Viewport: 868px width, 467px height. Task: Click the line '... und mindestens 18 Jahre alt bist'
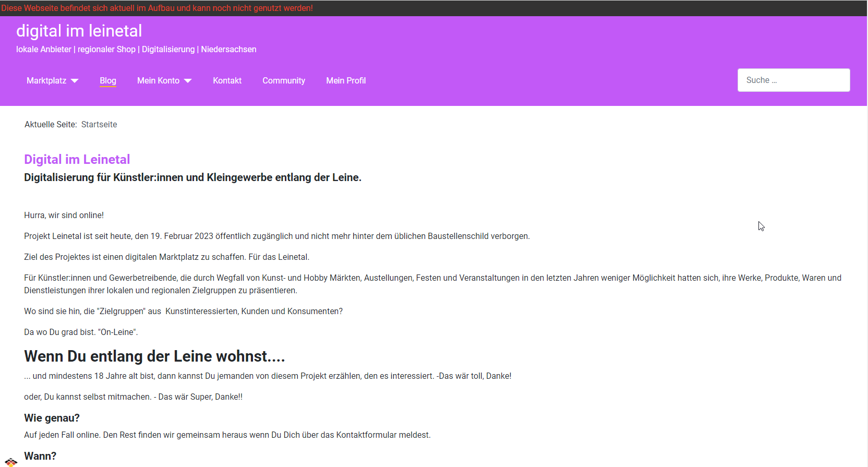pyautogui.click(x=268, y=376)
